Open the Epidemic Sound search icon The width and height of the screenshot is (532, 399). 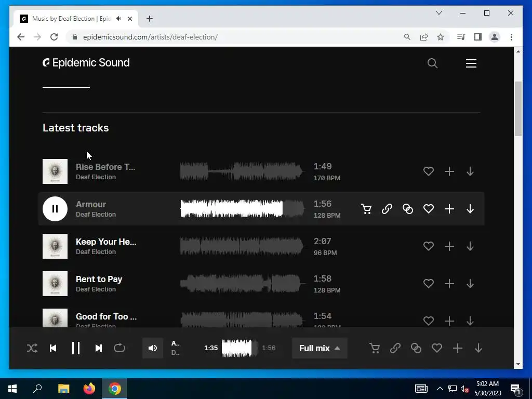click(x=432, y=63)
